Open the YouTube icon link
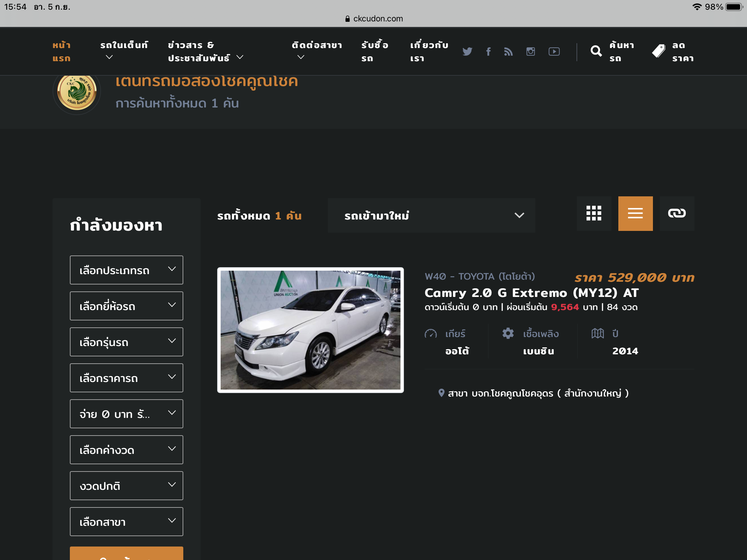Viewport: 747px width, 560px height. (x=554, y=52)
